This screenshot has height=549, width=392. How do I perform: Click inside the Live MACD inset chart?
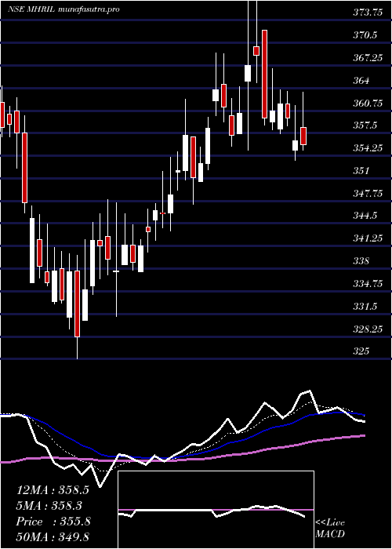click(x=216, y=510)
